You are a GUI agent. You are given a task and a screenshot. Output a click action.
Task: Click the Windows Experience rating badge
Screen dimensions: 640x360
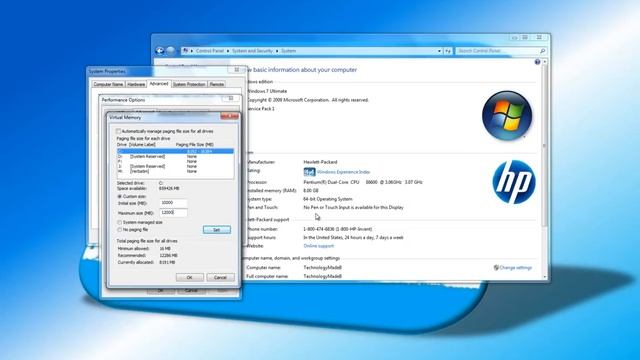(x=309, y=172)
